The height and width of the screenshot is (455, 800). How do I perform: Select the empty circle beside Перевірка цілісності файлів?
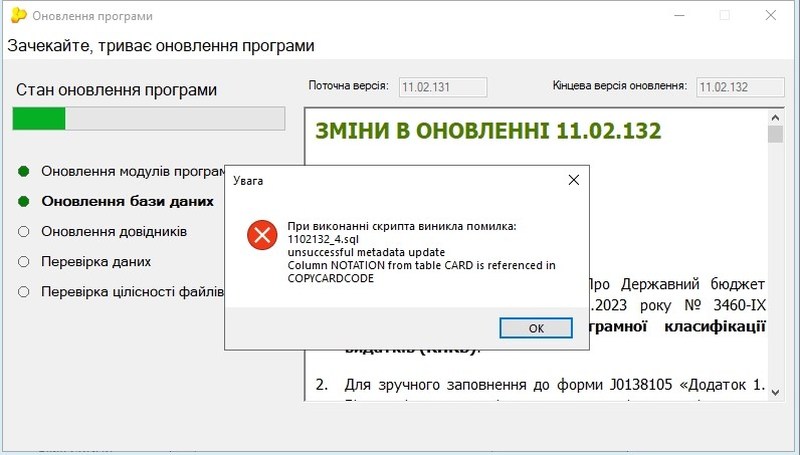pos(24,292)
